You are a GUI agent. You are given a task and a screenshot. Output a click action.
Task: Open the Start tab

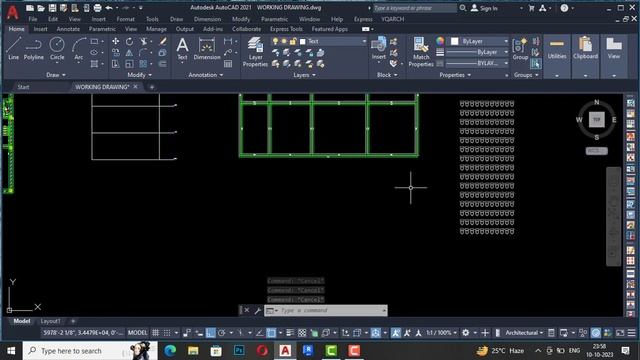tap(23, 87)
